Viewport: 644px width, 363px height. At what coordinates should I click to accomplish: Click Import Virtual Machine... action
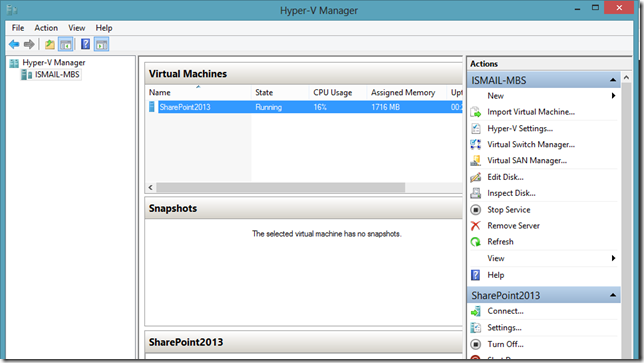tap(531, 112)
